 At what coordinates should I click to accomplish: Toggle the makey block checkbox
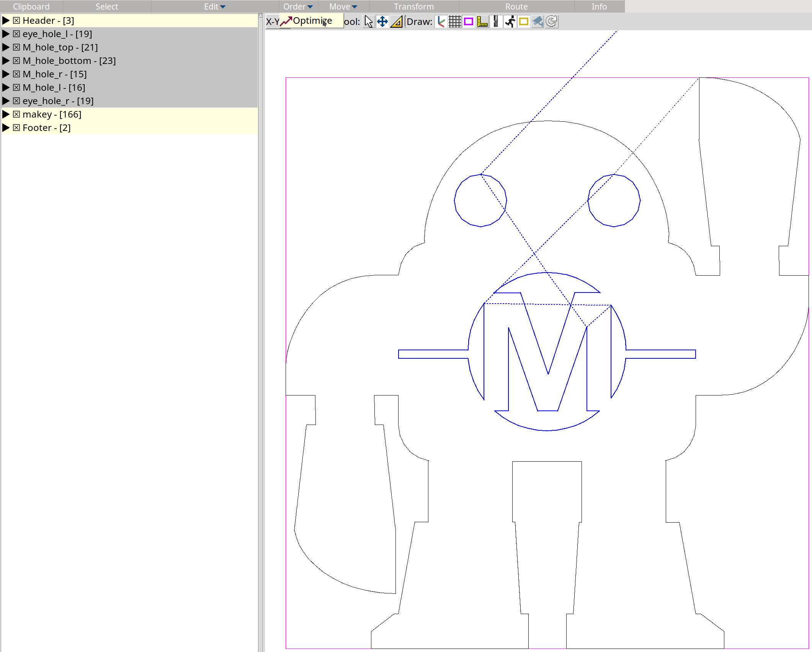[16, 114]
